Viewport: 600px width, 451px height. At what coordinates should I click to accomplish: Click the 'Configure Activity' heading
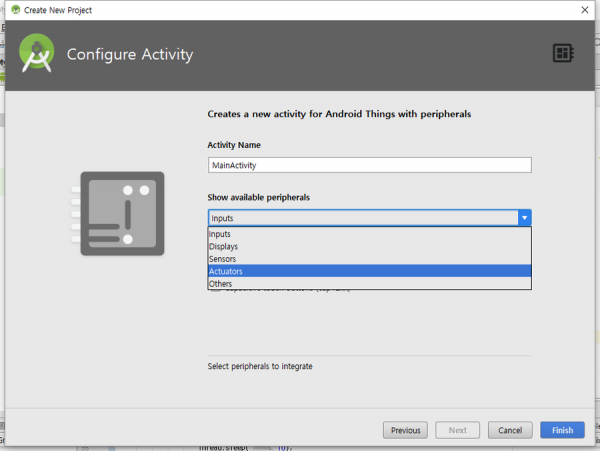tap(130, 54)
